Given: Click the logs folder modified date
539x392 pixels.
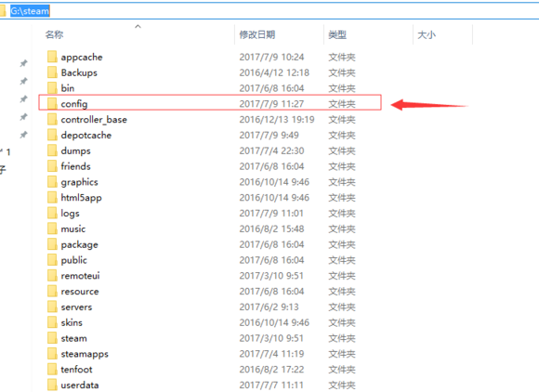Looking at the screenshot, I should click(x=271, y=213).
